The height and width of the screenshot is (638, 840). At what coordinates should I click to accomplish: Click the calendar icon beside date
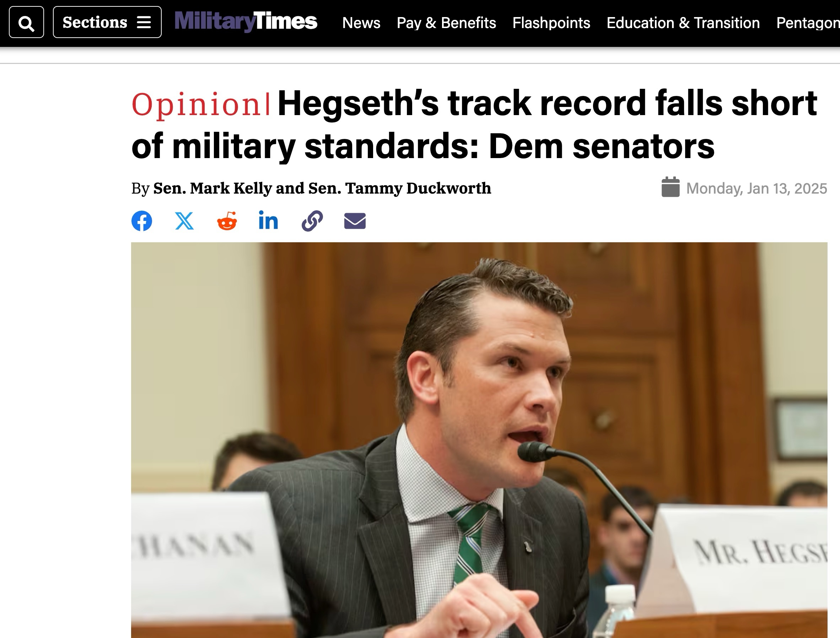click(x=671, y=187)
